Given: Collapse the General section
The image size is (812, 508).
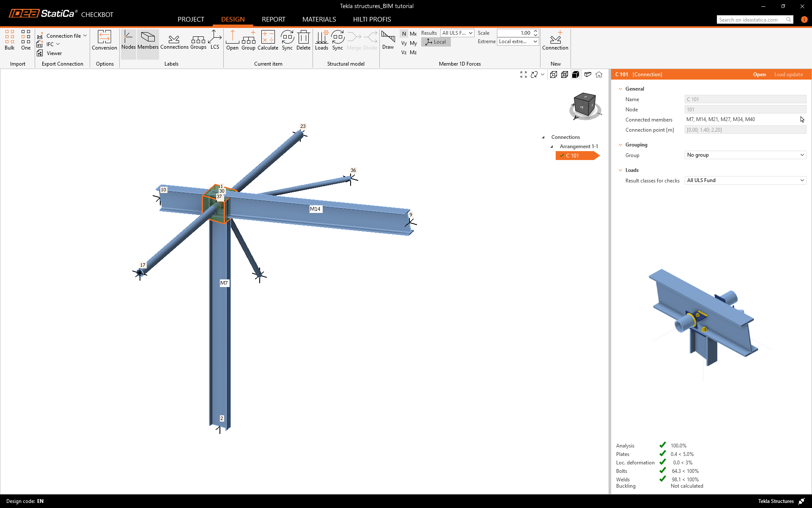Looking at the screenshot, I should tap(620, 89).
